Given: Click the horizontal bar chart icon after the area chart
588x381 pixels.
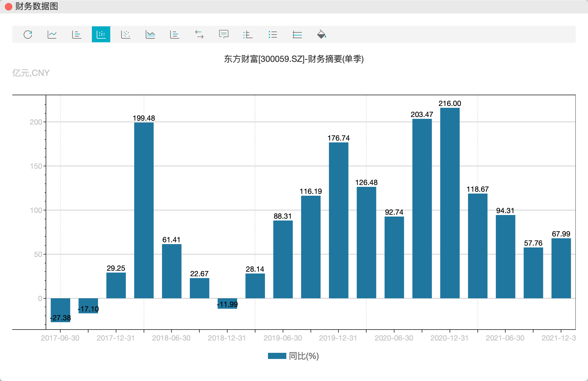Looking at the screenshot, I should pyautogui.click(x=175, y=34).
